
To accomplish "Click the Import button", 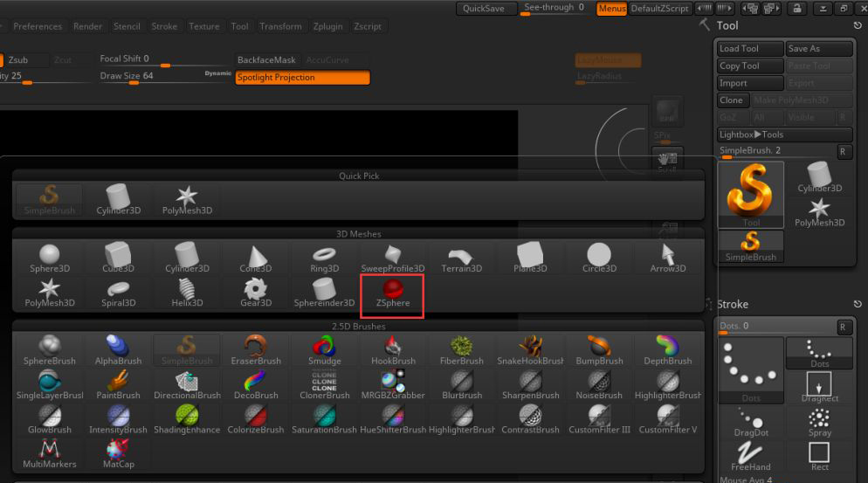I will [751, 83].
